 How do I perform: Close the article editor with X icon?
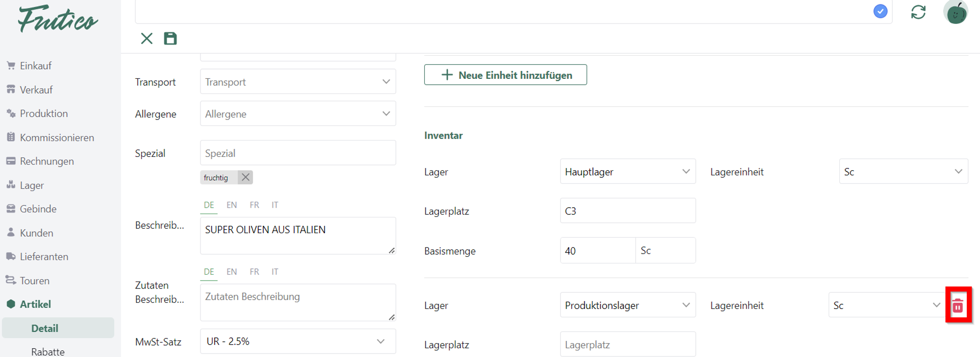click(147, 39)
